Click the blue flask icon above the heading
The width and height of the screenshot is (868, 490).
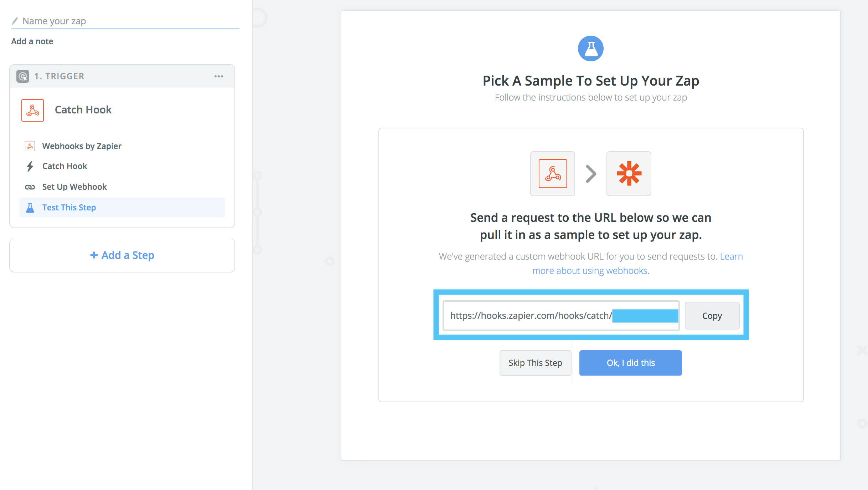click(x=590, y=49)
